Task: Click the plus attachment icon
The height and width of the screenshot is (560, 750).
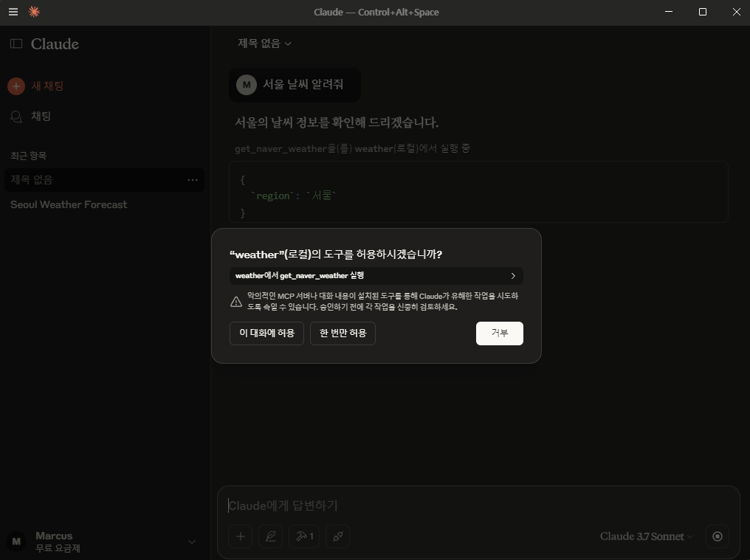Action: 241,536
